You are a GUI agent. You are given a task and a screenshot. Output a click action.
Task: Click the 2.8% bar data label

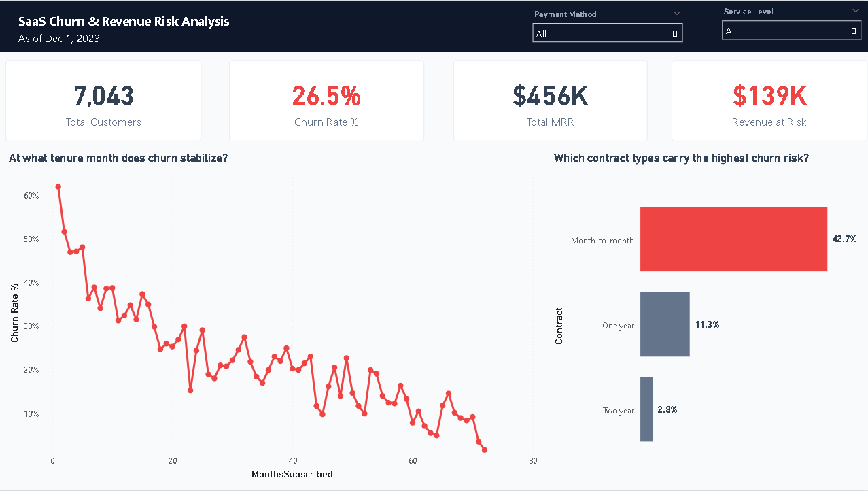click(667, 409)
